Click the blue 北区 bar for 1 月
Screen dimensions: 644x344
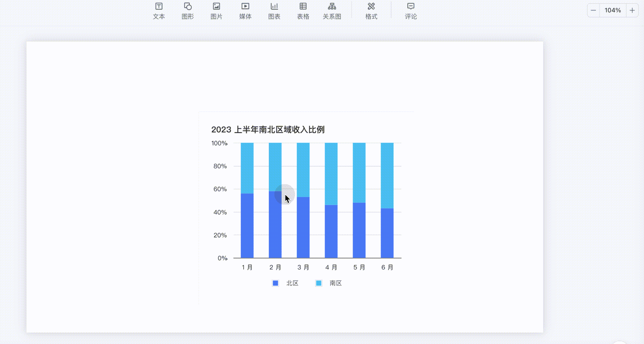click(247, 226)
